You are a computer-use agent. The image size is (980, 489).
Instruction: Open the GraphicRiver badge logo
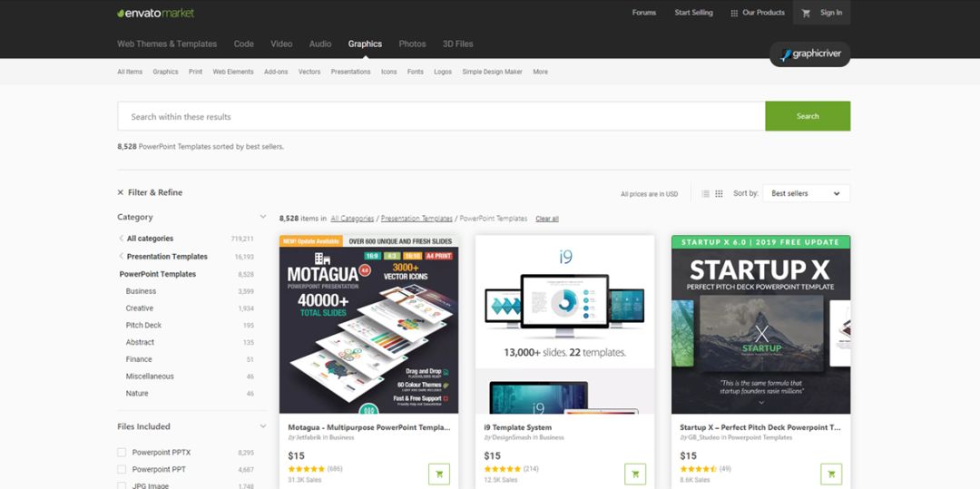point(810,54)
